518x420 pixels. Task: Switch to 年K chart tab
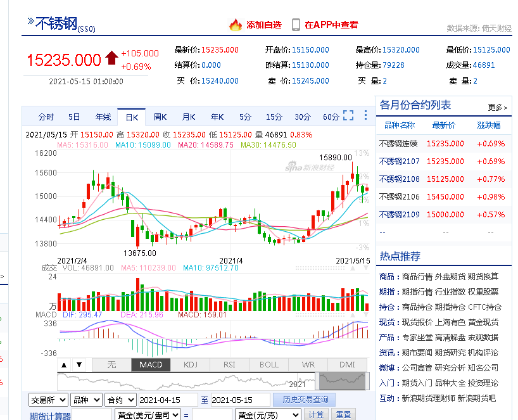(217, 117)
